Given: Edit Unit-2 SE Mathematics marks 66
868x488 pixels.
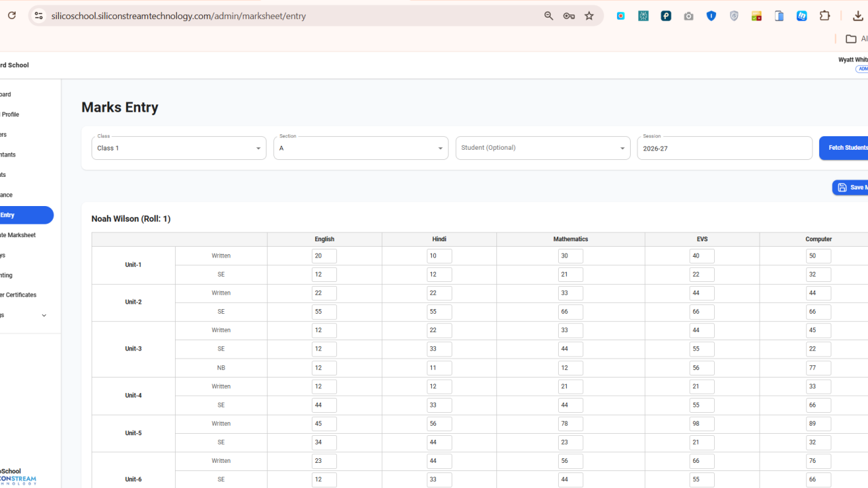Looking at the screenshot, I should pyautogui.click(x=570, y=312).
